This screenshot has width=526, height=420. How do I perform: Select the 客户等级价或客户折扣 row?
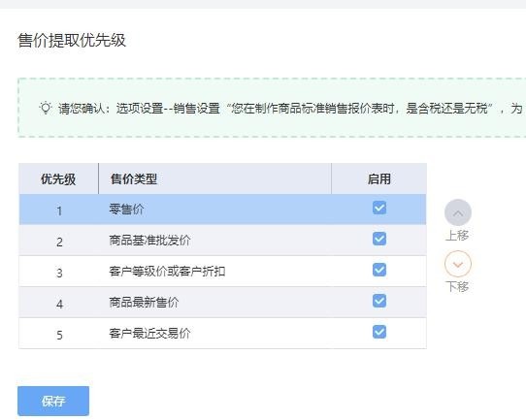223,272
